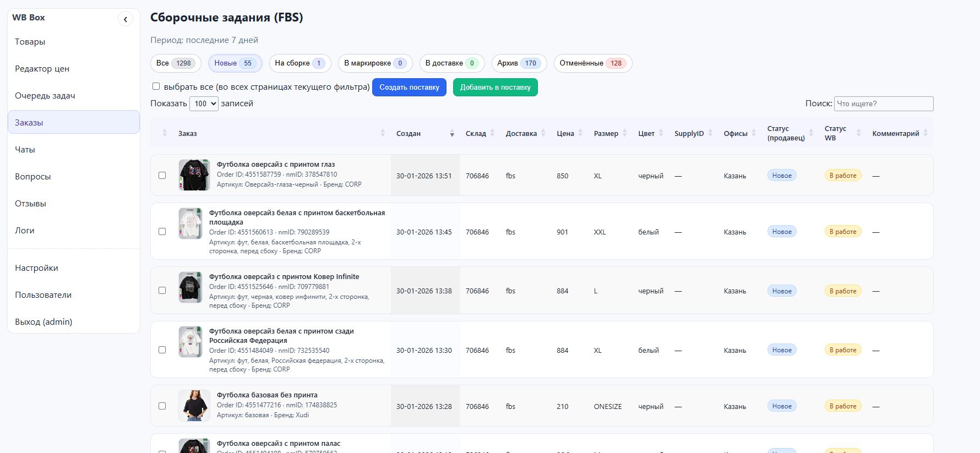The height and width of the screenshot is (453, 980).
Task: Open the records-per-page dropdown showing 100
Action: [204, 103]
